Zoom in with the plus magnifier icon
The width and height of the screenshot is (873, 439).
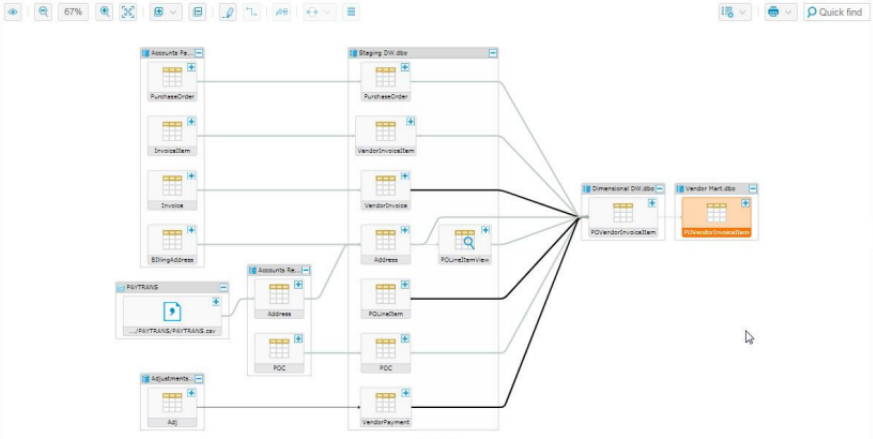[104, 12]
